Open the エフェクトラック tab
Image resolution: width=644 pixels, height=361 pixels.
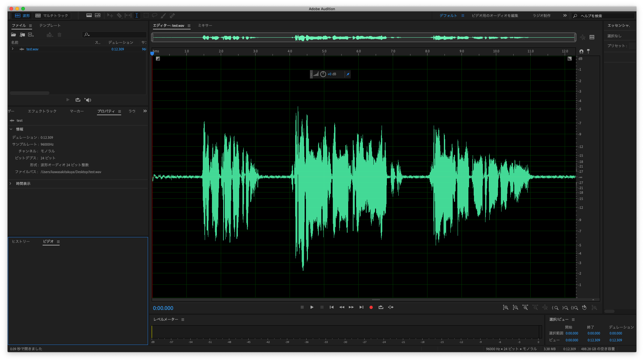[x=42, y=111]
